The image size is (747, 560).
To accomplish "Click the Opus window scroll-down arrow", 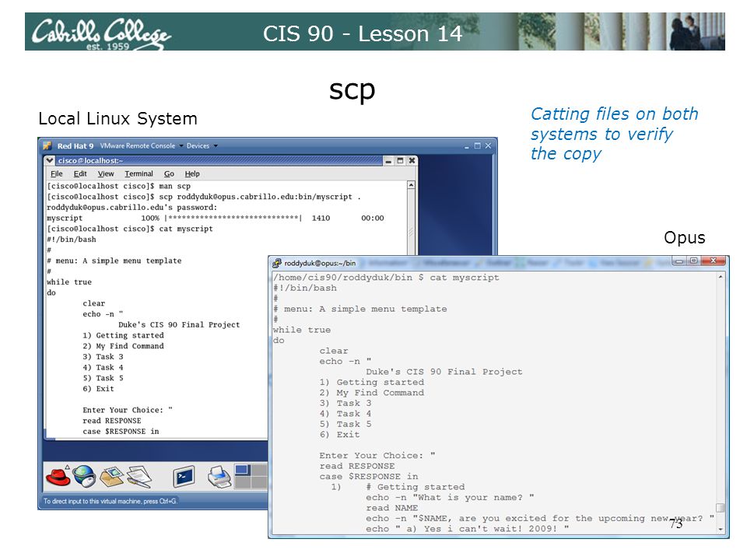I will pos(721,529).
